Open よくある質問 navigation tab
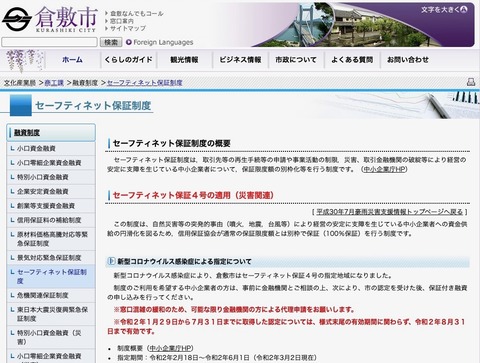 pyautogui.click(x=352, y=60)
